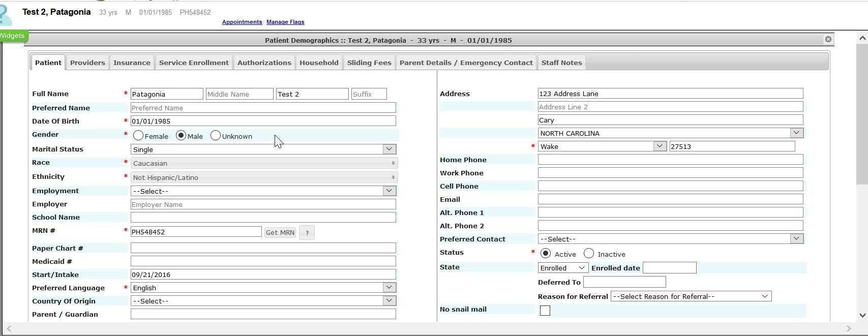Image resolution: width=868 pixels, height=336 pixels.
Task: Click the Email field
Action: [671, 199]
